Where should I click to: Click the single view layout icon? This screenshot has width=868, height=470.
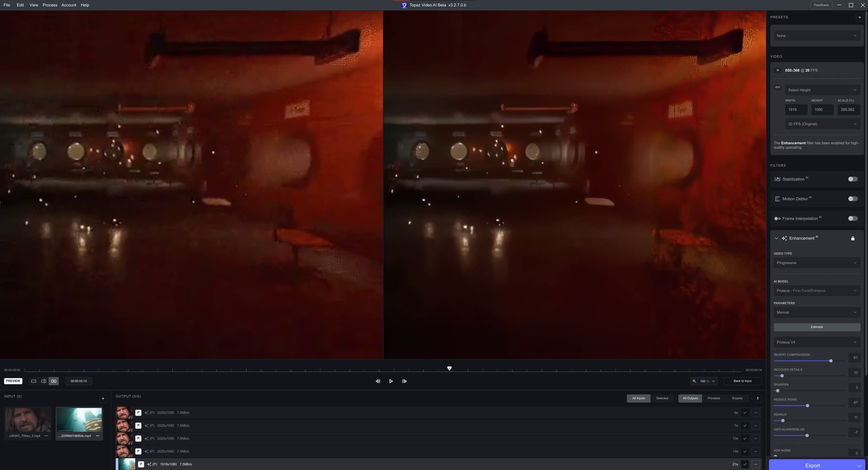coord(33,381)
